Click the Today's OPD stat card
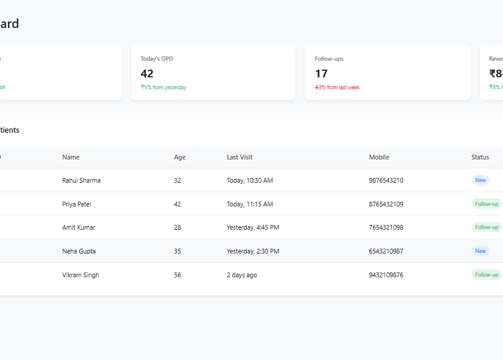Viewport: 503px width, 360px height. 213,72
